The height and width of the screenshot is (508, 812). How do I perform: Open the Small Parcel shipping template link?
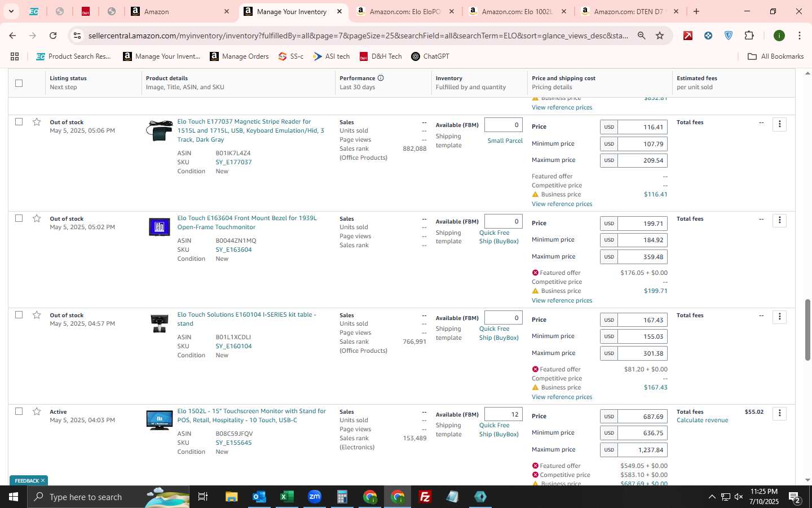(x=505, y=141)
